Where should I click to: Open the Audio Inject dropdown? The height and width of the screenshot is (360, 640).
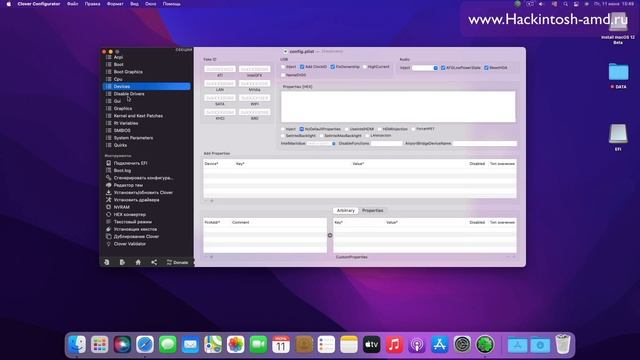pos(425,68)
